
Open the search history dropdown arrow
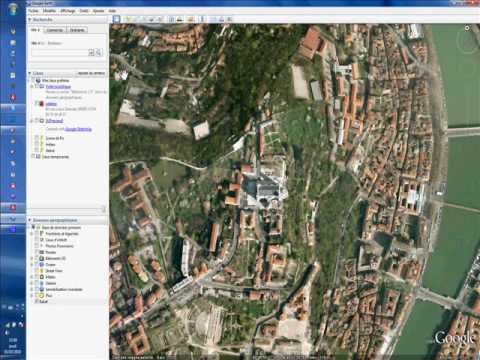click(x=91, y=52)
